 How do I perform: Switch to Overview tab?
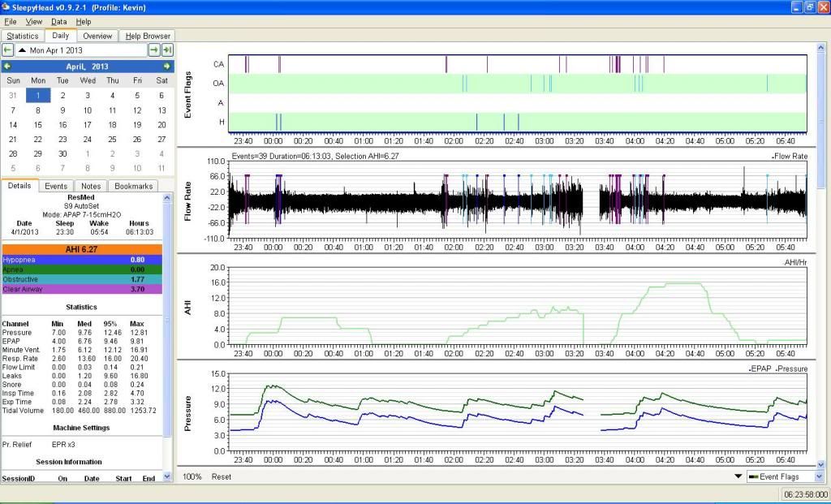[x=97, y=36]
